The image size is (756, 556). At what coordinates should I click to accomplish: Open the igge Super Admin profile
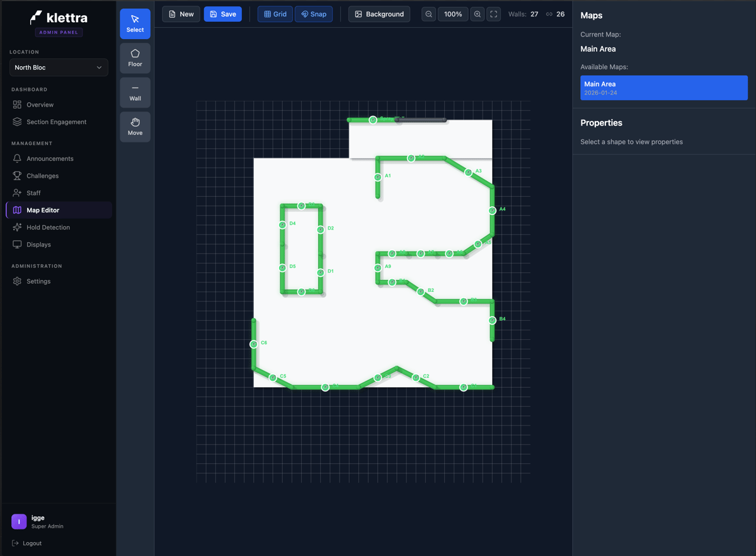point(38,521)
